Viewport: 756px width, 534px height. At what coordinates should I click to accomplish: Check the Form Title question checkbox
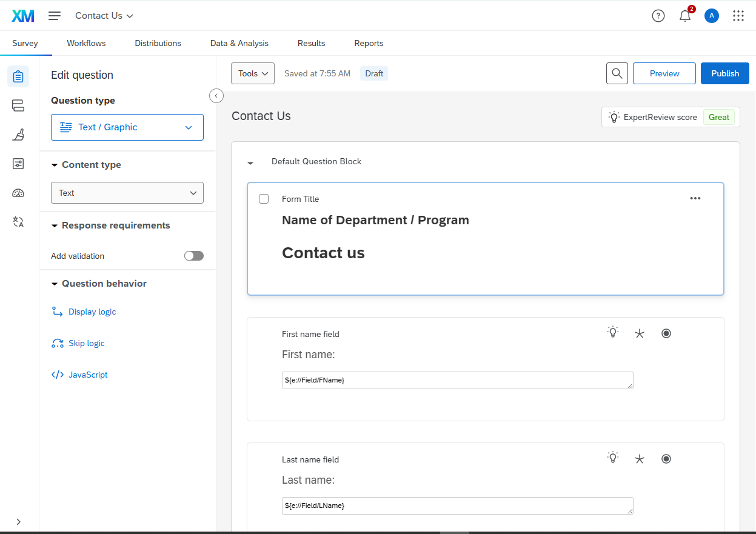264,199
